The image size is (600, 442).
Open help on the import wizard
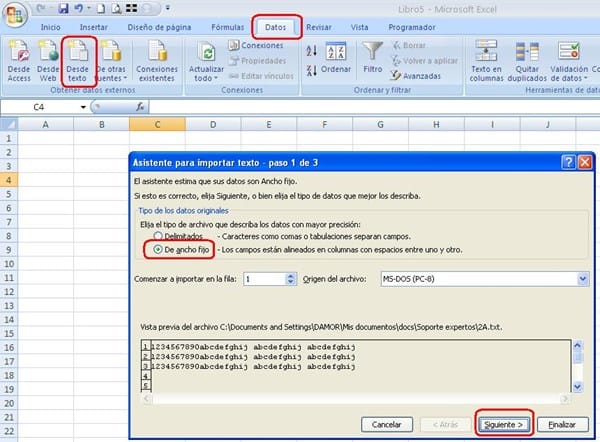point(568,163)
